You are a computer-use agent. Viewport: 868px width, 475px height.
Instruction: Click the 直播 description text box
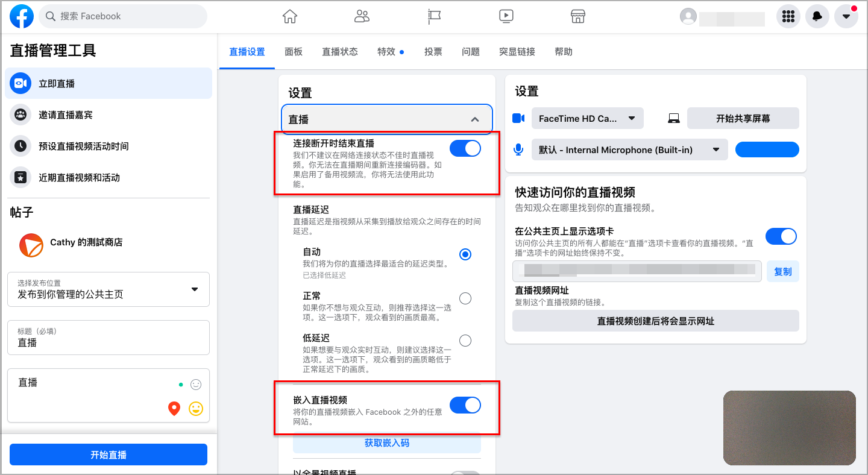click(x=108, y=395)
